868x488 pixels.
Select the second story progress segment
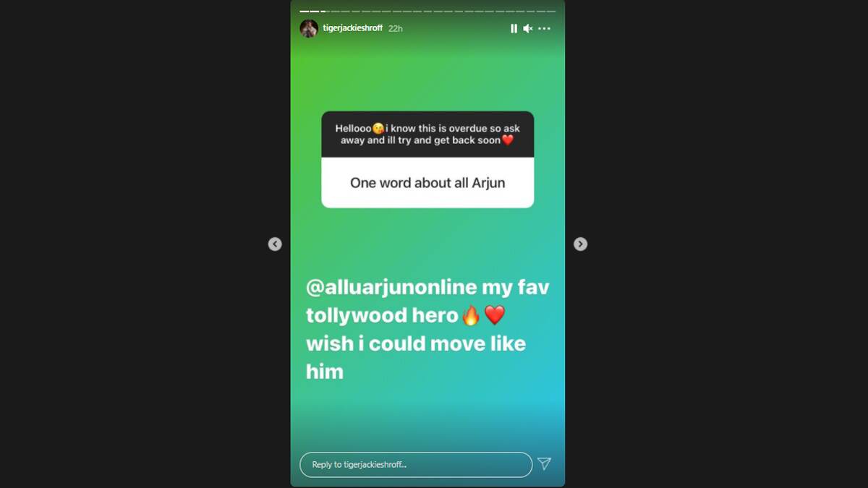click(315, 12)
